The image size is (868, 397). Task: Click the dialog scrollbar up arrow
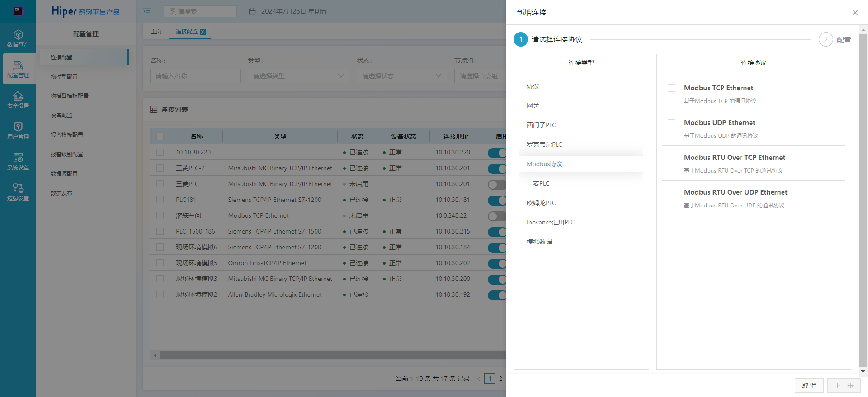click(x=863, y=30)
